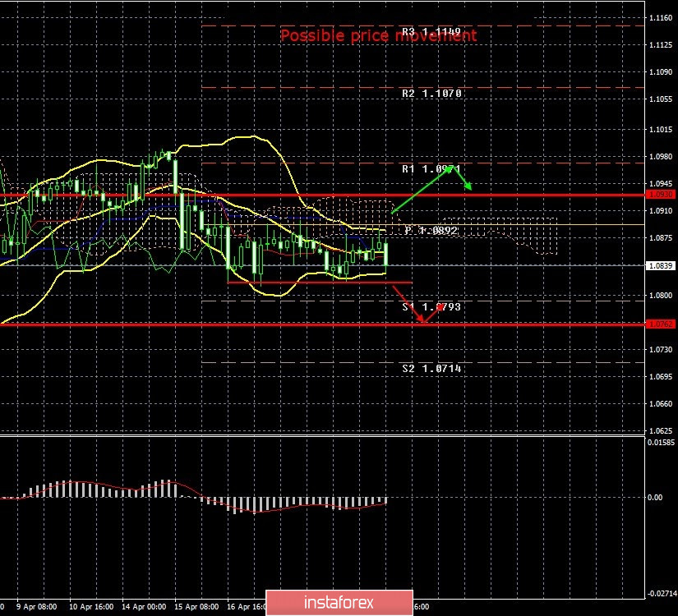Click the 1.0875 price axis value
Image resolution: width=678 pixels, height=616 pixels.
tap(661, 237)
